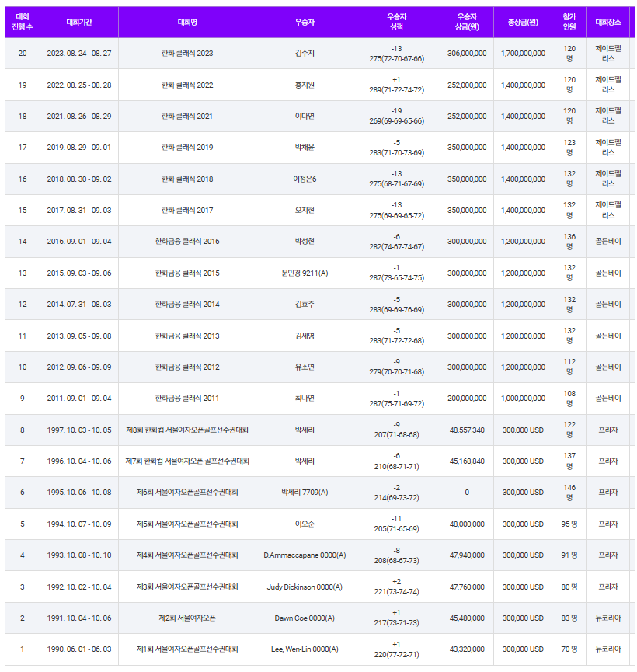Click winner name D.Ammaccapane 0000(A)

(305, 555)
